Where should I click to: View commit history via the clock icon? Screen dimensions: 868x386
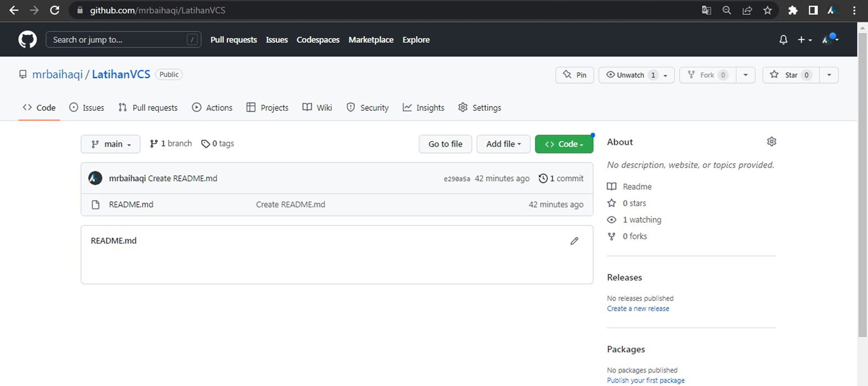543,178
